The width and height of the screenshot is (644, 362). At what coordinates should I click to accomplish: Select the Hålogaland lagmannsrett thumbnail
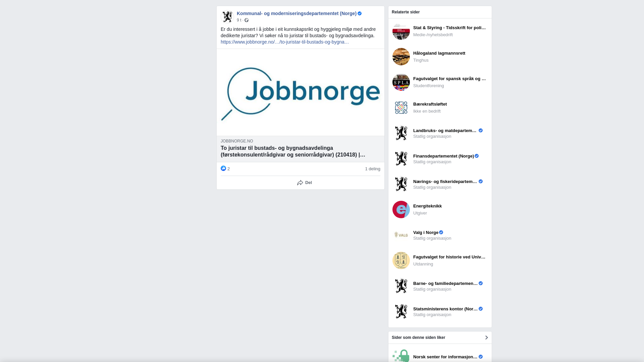tap(401, 57)
